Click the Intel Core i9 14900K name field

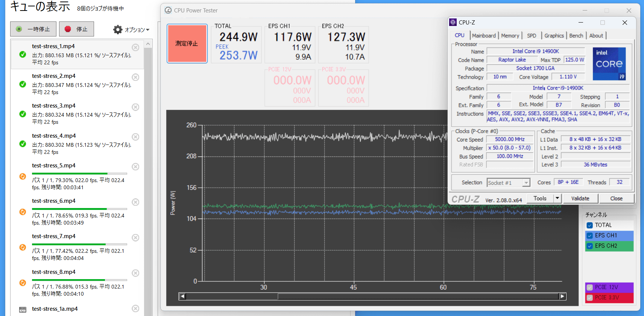(x=536, y=51)
